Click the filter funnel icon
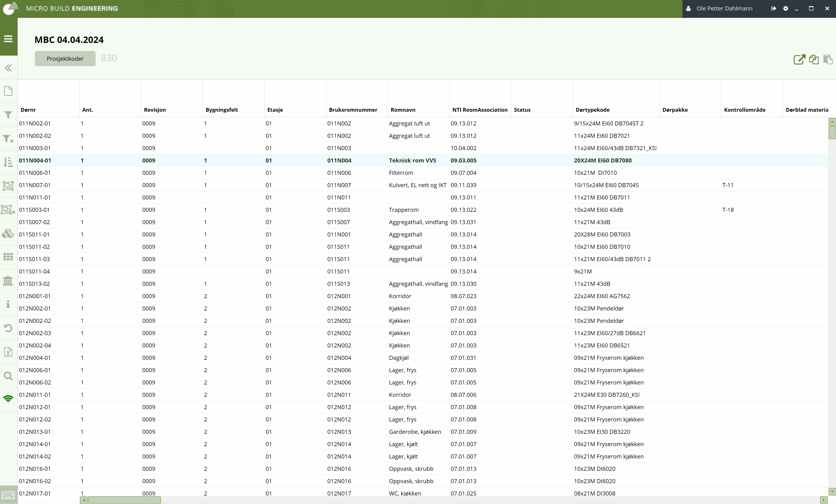The width and height of the screenshot is (836, 504). [8, 115]
